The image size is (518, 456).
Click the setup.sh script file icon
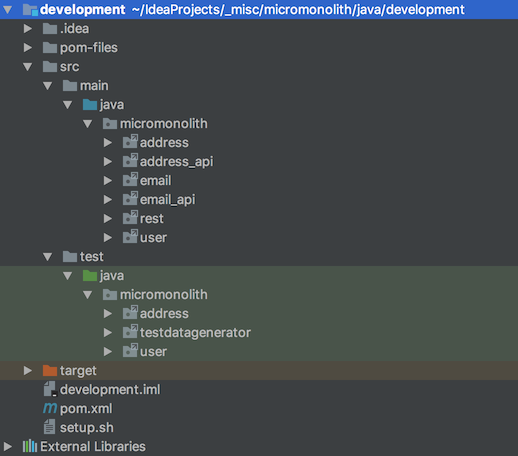(x=50, y=427)
